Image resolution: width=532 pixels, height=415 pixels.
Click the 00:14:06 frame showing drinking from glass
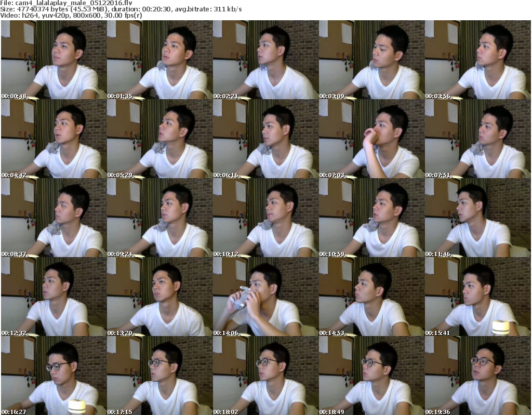[265, 297]
